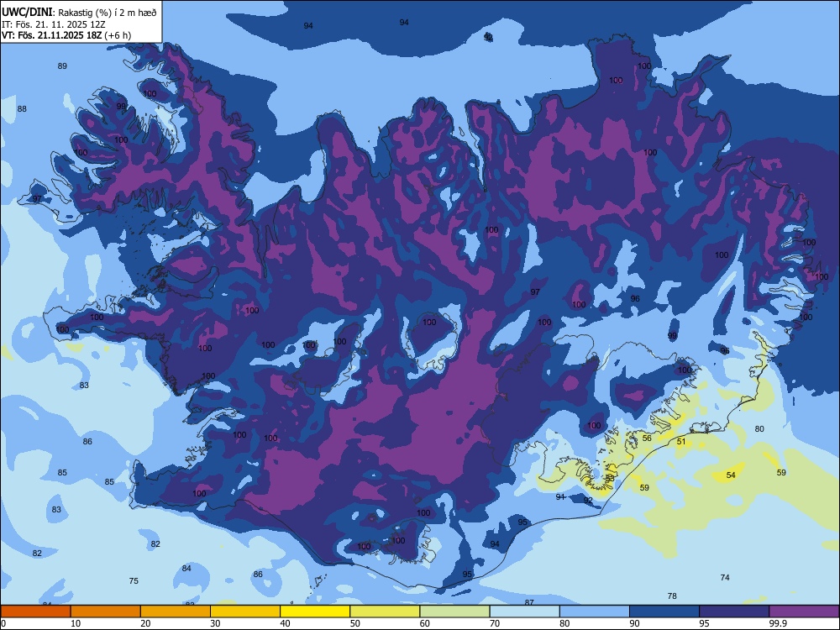Image resolution: width=840 pixels, height=630 pixels.
Task: Click the 'VT: Fös. 21.11.2025 18Z (+6 h)' line
Action: click(66, 35)
